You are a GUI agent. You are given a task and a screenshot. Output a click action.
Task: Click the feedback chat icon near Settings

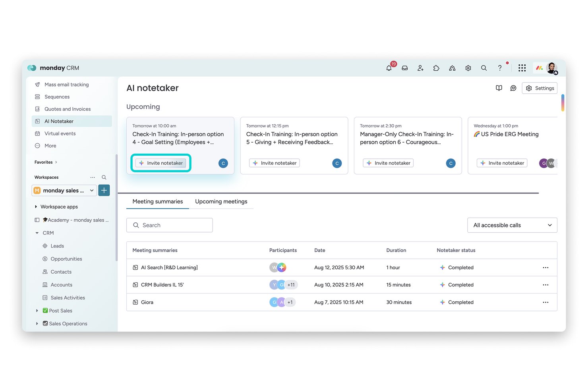click(513, 88)
